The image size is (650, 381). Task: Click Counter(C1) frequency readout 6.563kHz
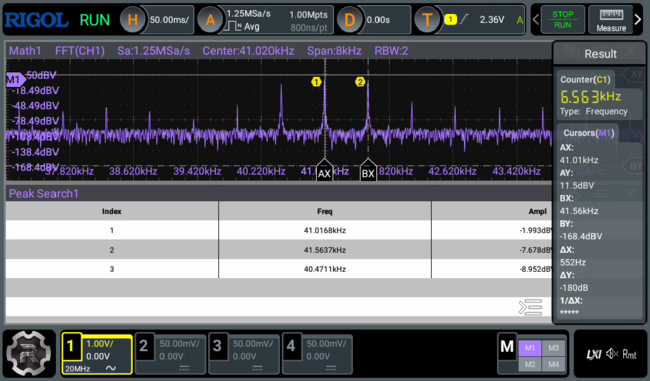[x=590, y=97]
